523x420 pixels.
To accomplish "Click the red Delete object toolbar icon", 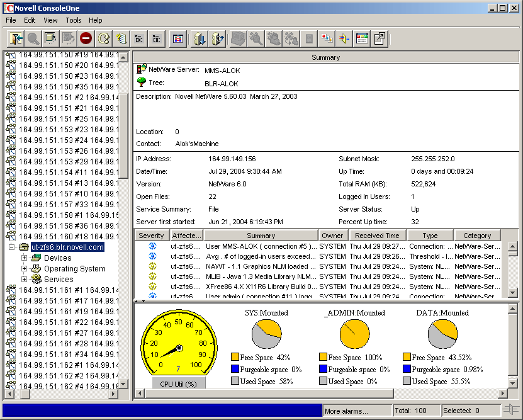I will click(x=85, y=38).
